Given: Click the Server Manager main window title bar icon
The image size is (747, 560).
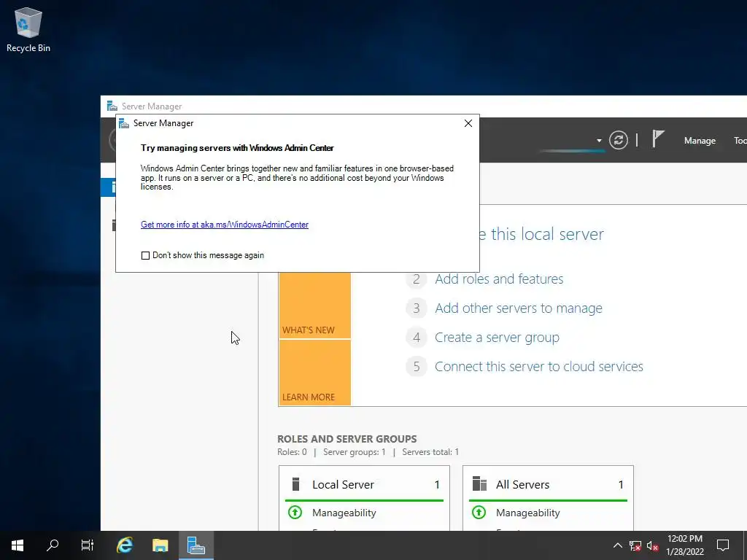Looking at the screenshot, I should (112, 106).
